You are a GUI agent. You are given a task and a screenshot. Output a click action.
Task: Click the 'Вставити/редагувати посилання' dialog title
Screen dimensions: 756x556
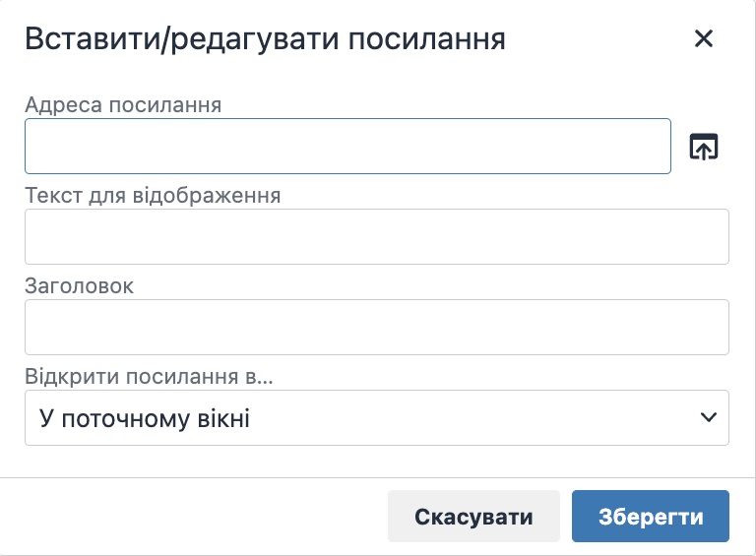click(x=265, y=39)
